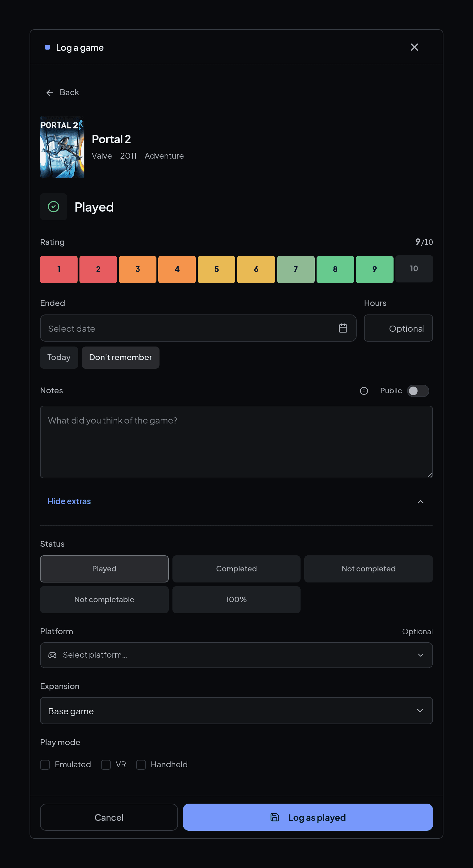The height and width of the screenshot is (868, 473).
Task: Click the Ended Select date field
Action: coord(198,328)
